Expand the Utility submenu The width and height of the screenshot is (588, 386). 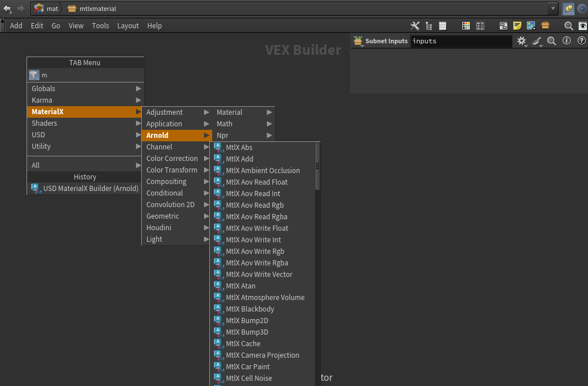(x=85, y=147)
